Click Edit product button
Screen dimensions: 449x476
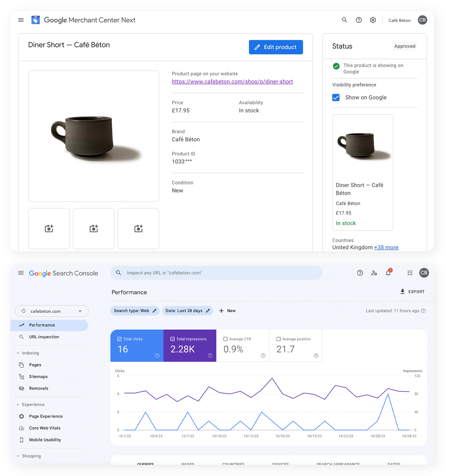pos(276,47)
